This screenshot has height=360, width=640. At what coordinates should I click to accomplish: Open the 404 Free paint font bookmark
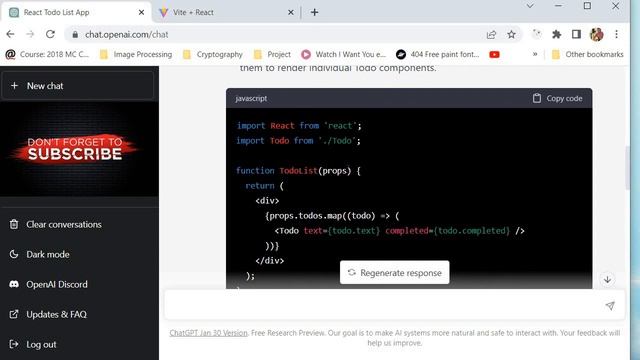pyautogui.click(x=438, y=54)
